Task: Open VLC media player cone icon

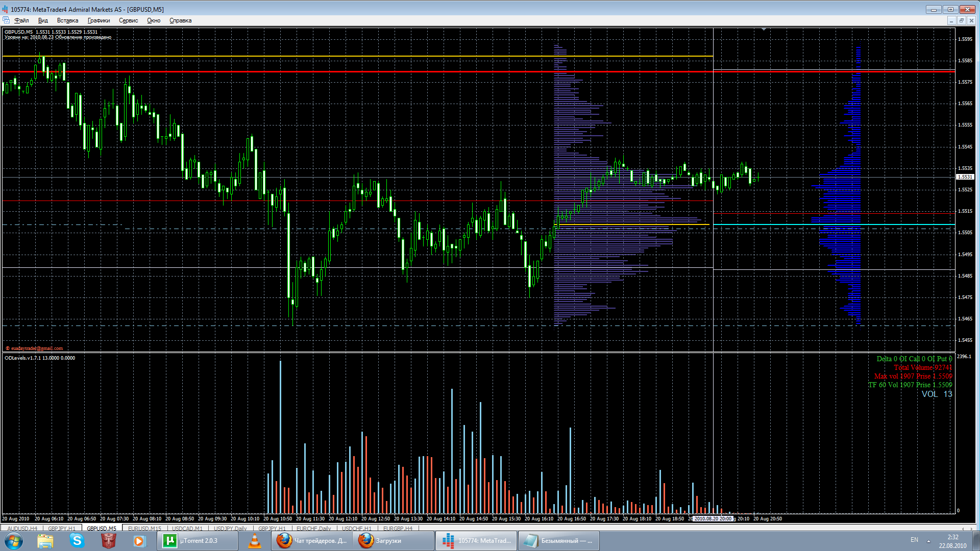Action: (x=254, y=541)
